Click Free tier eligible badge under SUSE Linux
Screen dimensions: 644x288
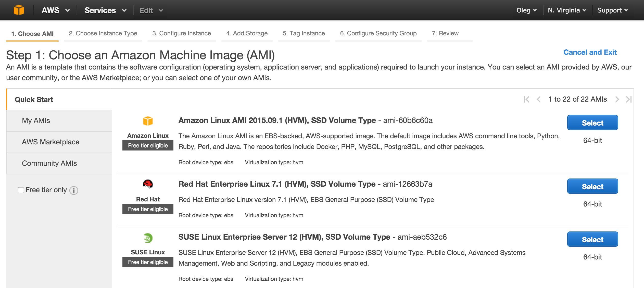click(x=148, y=262)
